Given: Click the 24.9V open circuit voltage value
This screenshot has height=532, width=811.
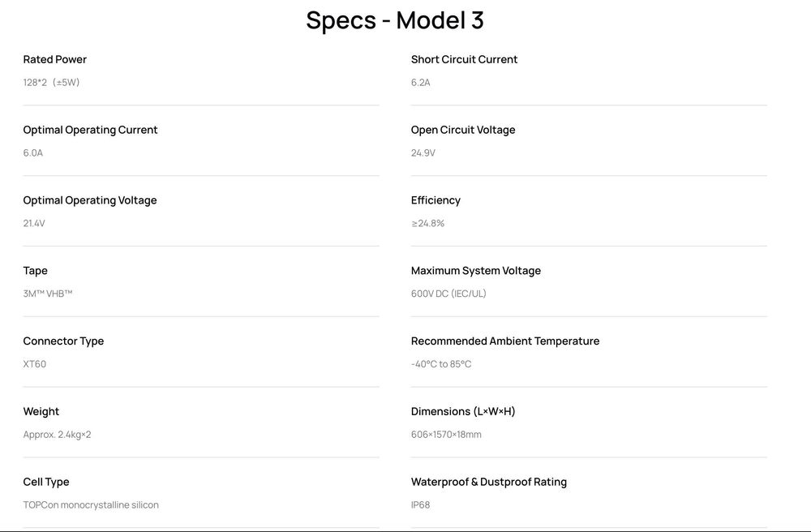Looking at the screenshot, I should point(423,152).
